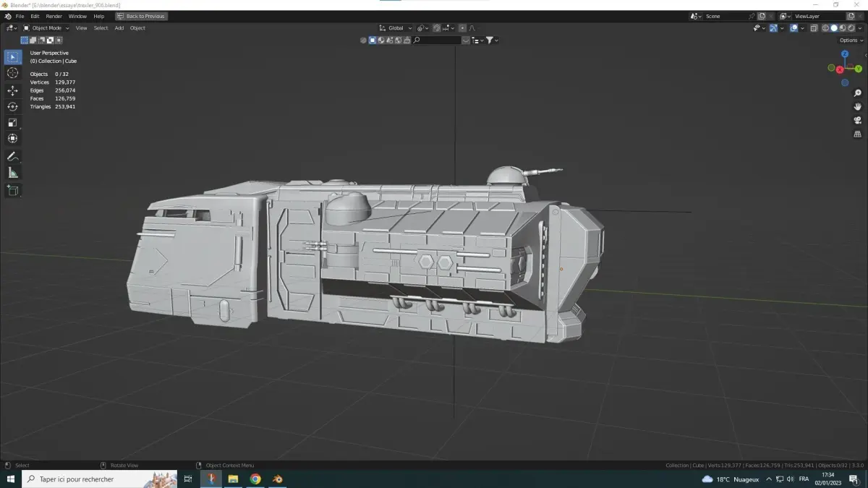Open the viewport Object menu
The width and height of the screenshot is (868, 488).
click(x=137, y=28)
